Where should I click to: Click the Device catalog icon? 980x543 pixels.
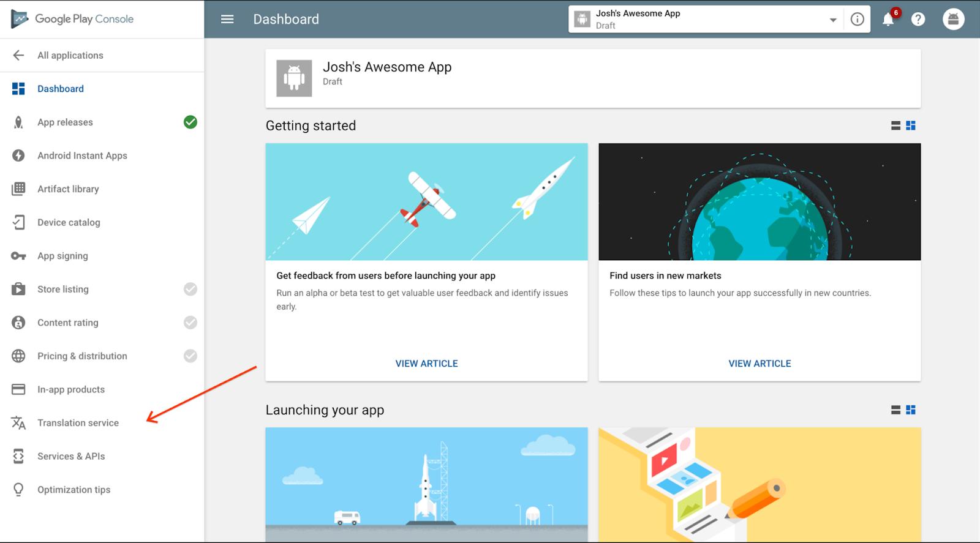tap(18, 222)
